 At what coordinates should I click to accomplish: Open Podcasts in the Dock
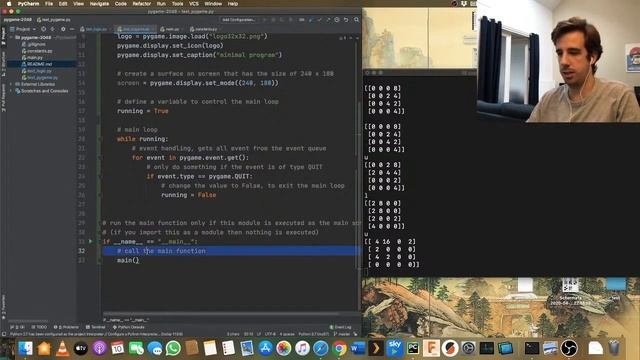click(x=99, y=348)
